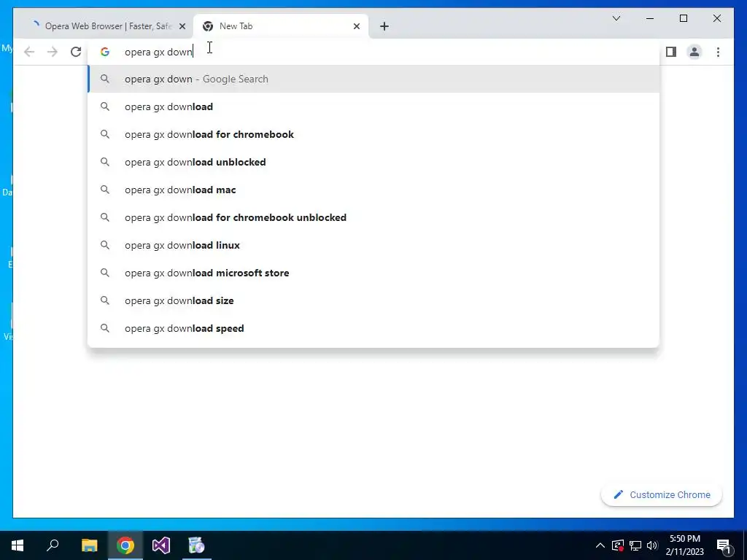This screenshot has width=747, height=560.
Task: Pick "opera gx download for chromebook" suggestion
Action: pyautogui.click(x=373, y=134)
